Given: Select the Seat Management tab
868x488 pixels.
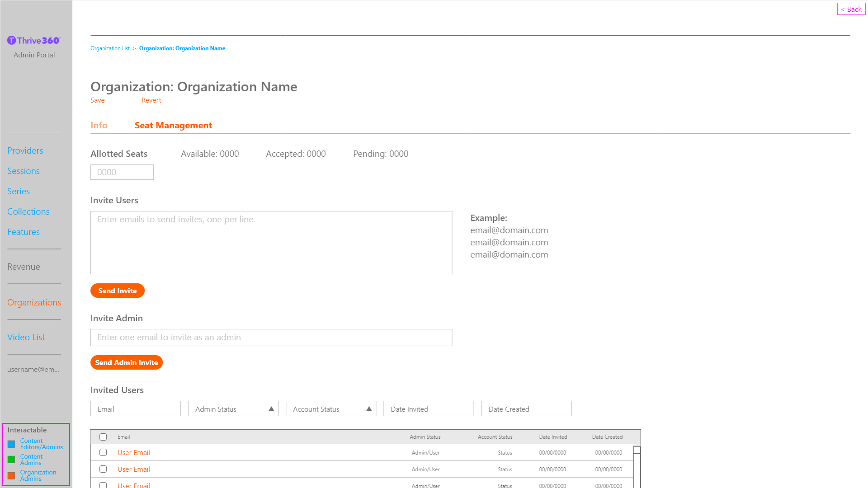Looking at the screenshot, I should tap(173, 125).
